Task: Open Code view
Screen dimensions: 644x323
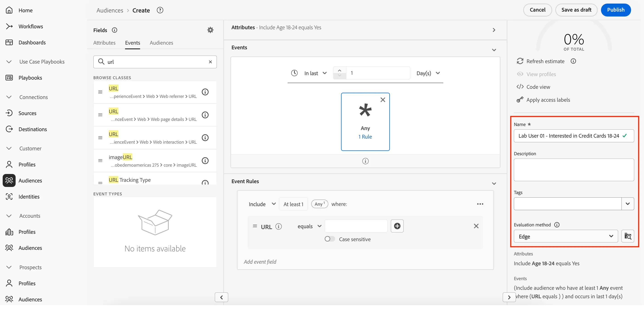Action: pyautogui.click(x=533, y=87)
